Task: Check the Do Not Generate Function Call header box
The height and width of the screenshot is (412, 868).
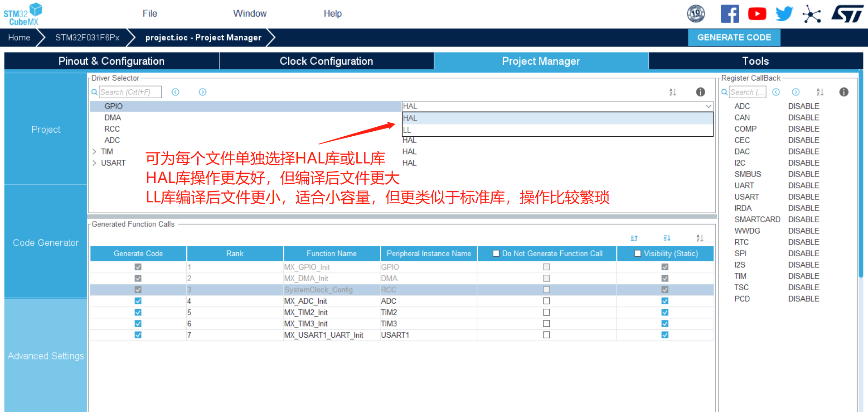Action: 496,254
